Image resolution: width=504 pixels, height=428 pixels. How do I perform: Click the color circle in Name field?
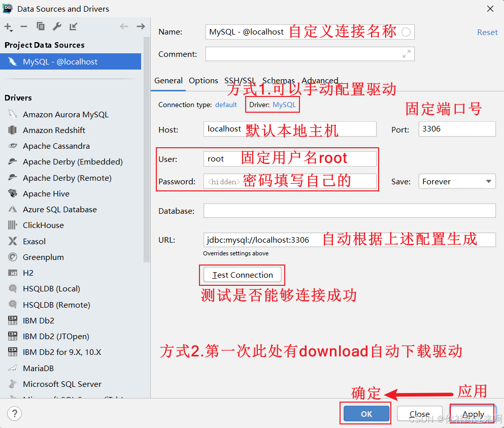coord(406,32)
